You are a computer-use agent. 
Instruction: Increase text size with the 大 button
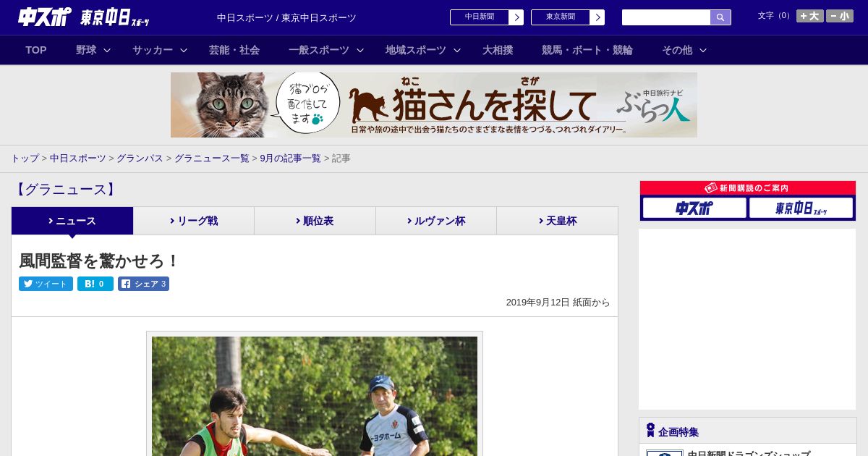point(810,16)
